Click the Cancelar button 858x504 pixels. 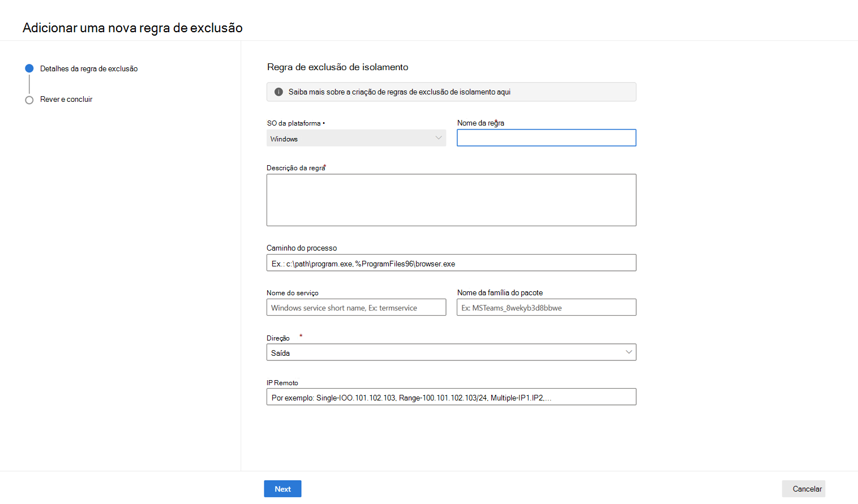click(x=806, y=489)
